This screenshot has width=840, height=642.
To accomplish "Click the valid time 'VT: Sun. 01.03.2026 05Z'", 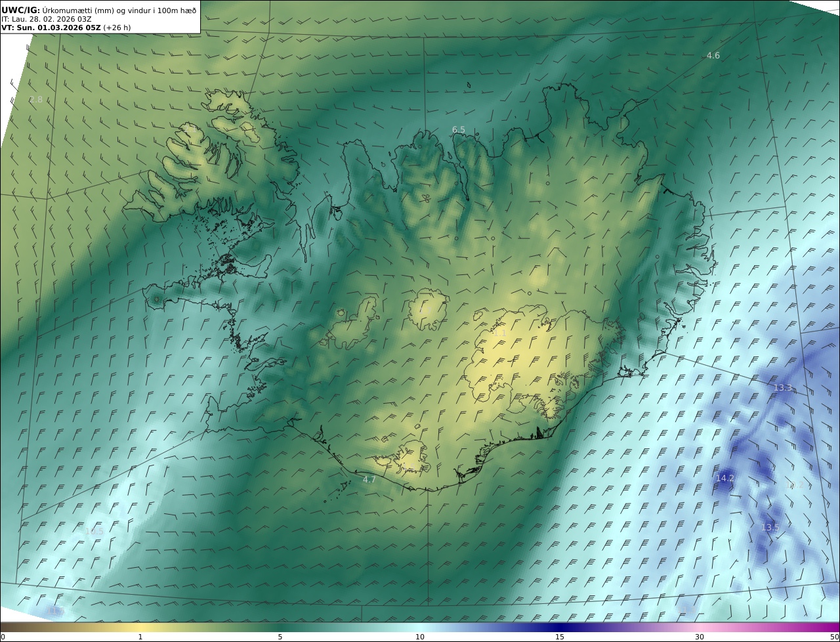I will point(51,28).
